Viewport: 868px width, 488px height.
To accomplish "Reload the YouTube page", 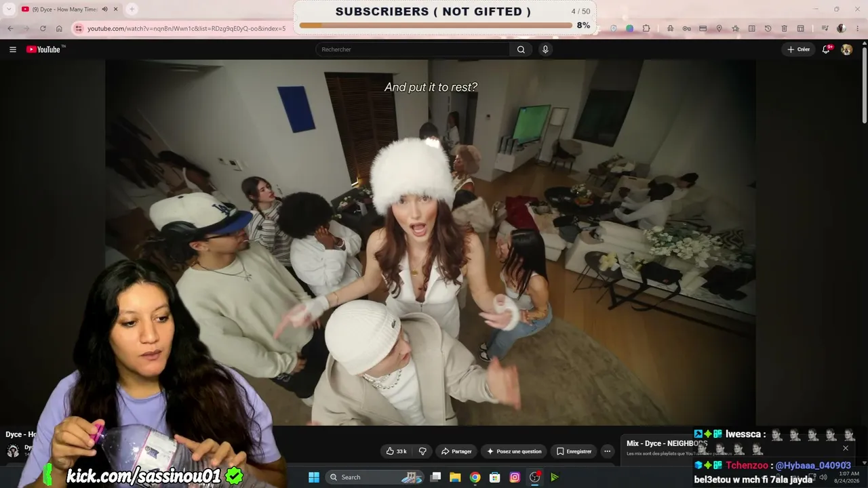I will [x=43, y=28].
